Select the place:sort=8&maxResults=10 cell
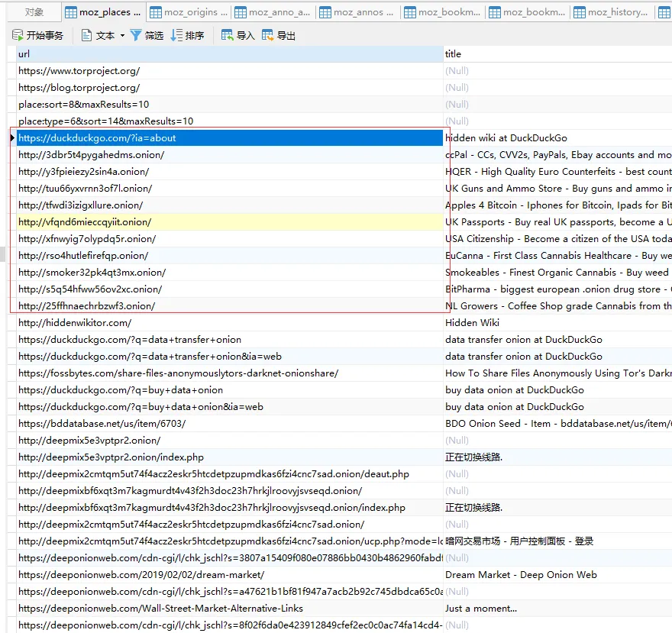The width and height of the screenshot is (672, 633). pos(230,104)
